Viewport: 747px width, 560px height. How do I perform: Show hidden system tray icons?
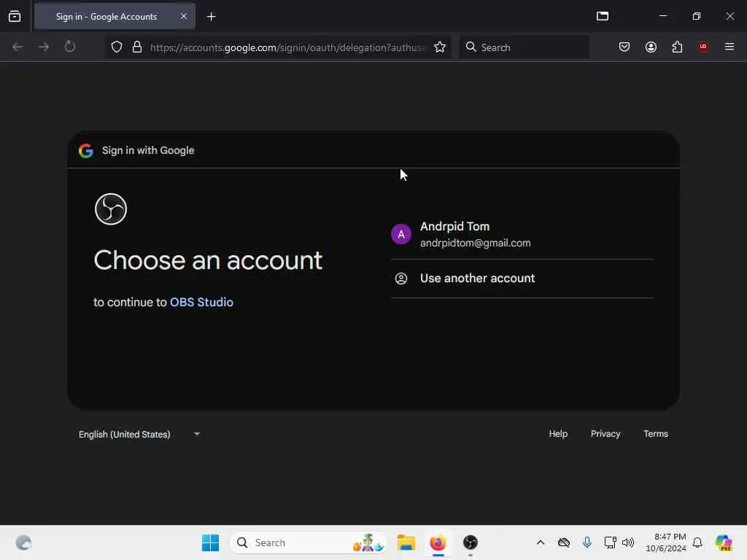pos(541,542)
